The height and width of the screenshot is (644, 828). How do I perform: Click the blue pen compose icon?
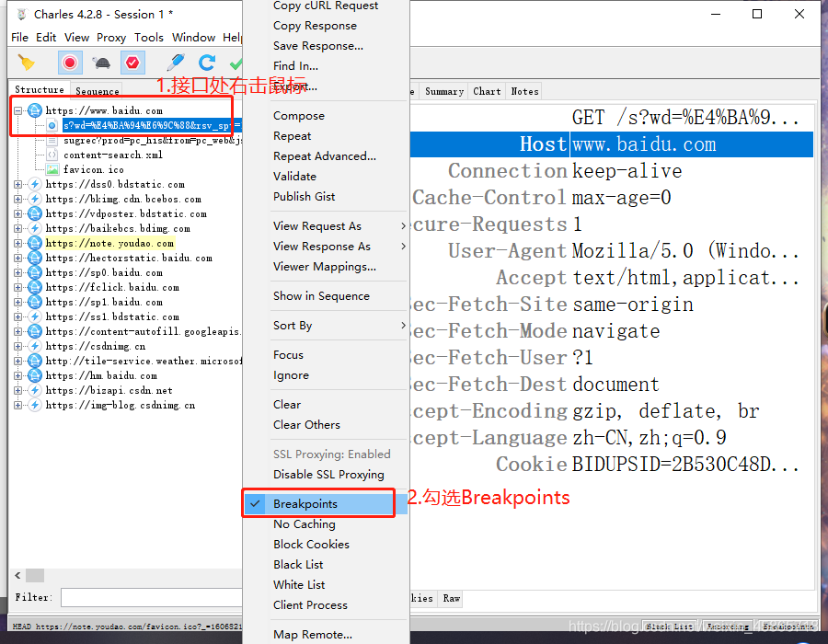(x=176, y=63)
